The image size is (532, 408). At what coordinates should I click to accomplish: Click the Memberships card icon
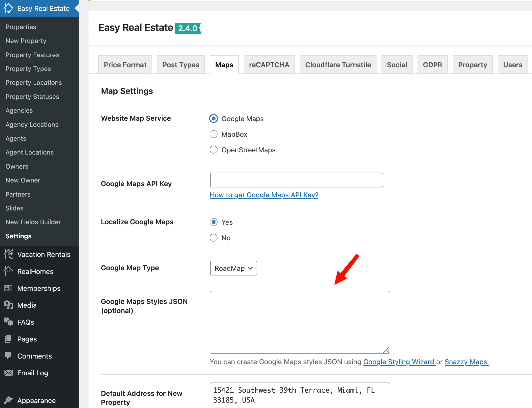click(x=9, y=288)
